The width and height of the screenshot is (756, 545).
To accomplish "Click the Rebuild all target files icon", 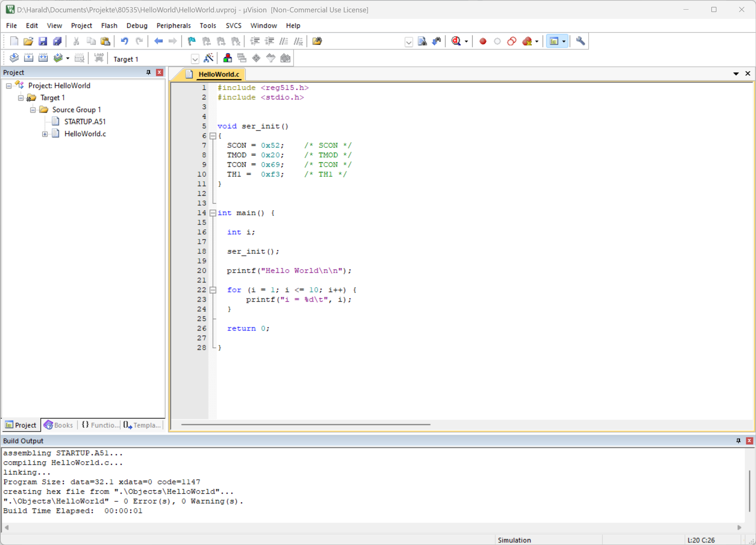I will pyautogui.click(x=43, y=58).
